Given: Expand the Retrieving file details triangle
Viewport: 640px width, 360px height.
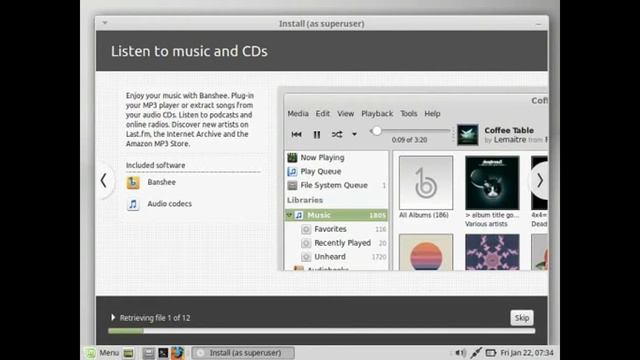Looking at the screenshot, I should coord(113,317).
